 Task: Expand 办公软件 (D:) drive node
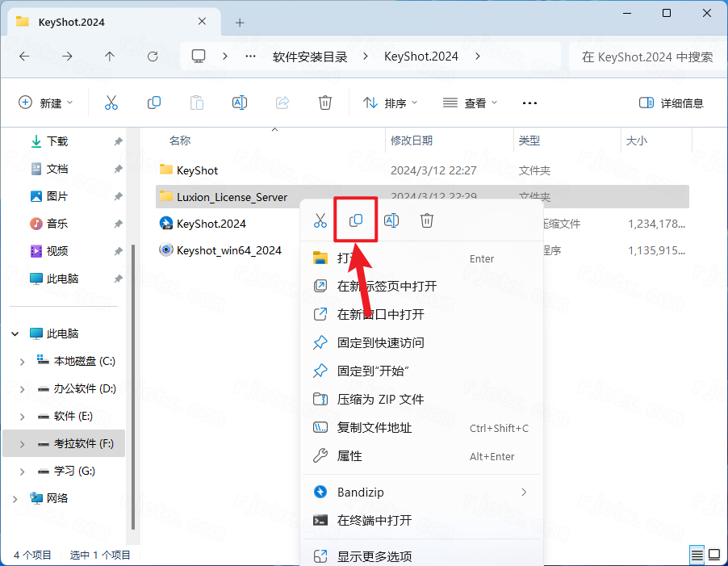[22, 389]
